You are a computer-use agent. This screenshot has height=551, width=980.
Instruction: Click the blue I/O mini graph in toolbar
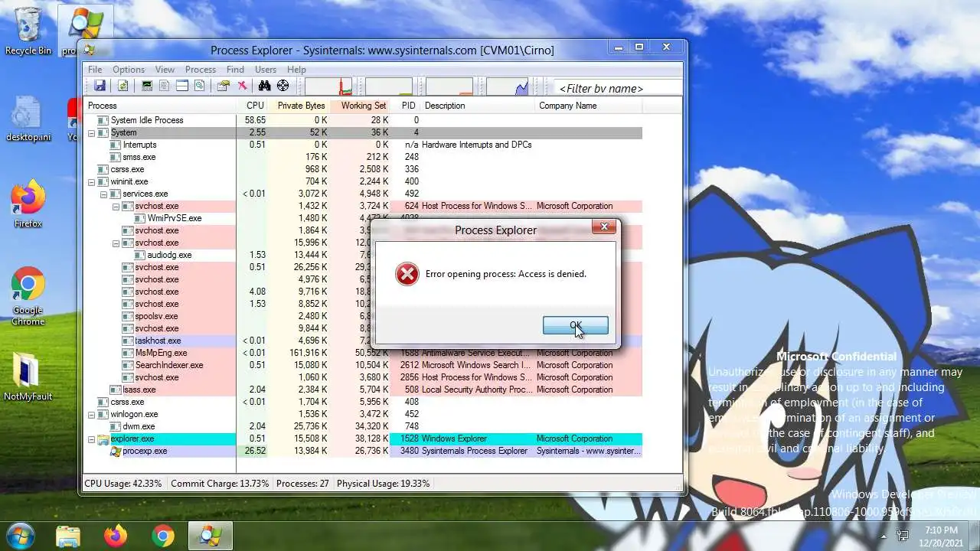pos(508,86)
